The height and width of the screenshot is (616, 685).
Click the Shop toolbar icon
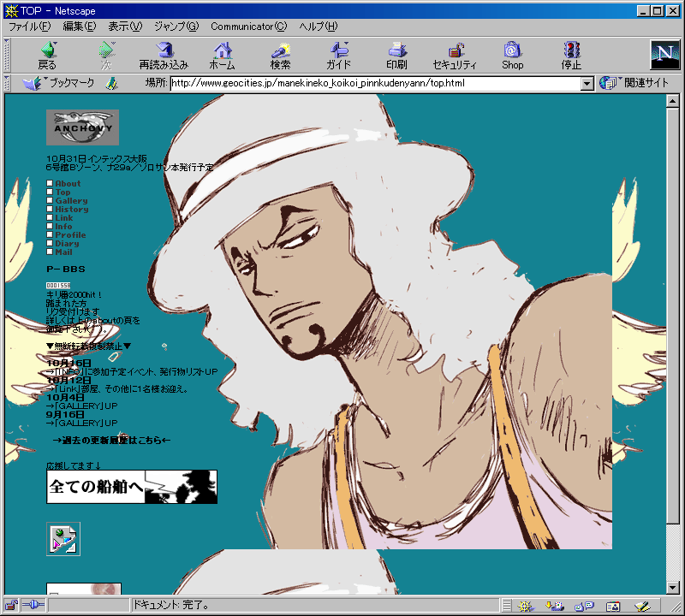pos(512,56)
